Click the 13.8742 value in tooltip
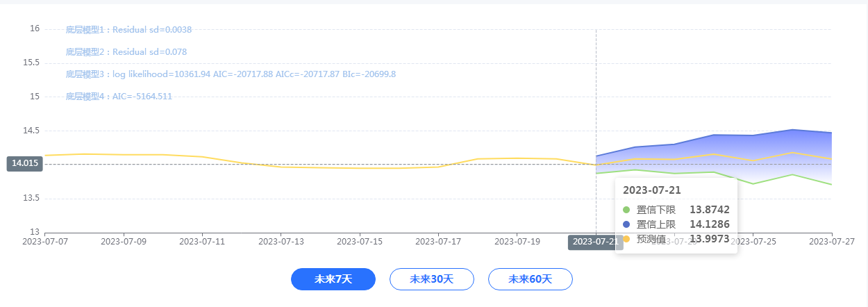Screen dimensions: 868x307 point(709,210)
